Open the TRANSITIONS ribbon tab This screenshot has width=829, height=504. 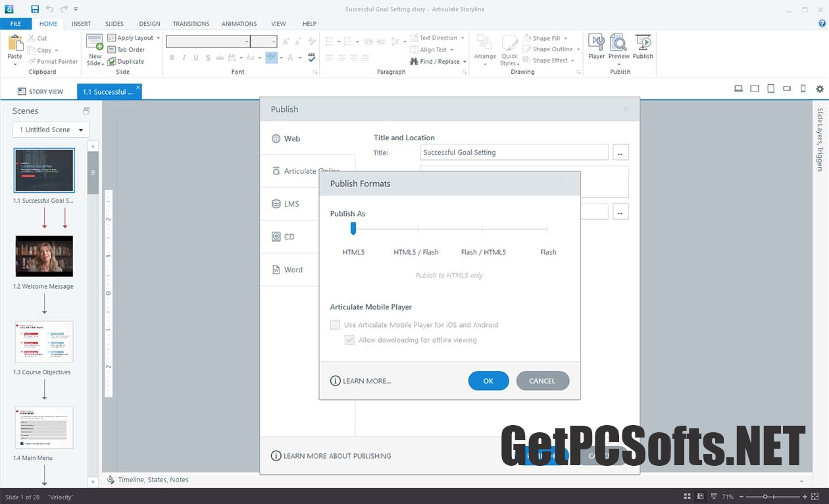[x=191, y=24]
